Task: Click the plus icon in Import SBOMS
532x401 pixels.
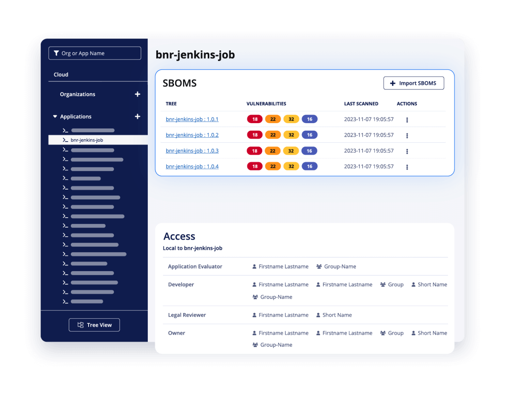Action: pyautogui.click(x=393, y=83)
